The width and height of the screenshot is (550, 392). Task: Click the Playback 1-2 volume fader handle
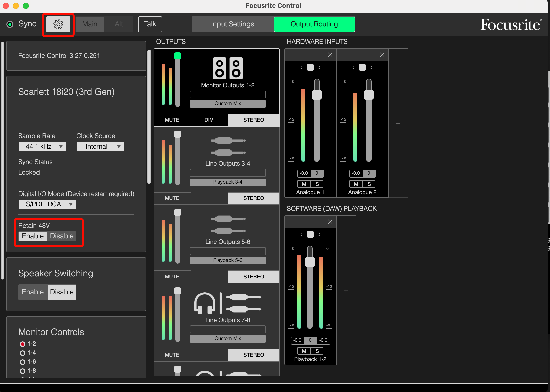[x=310, y=262]
